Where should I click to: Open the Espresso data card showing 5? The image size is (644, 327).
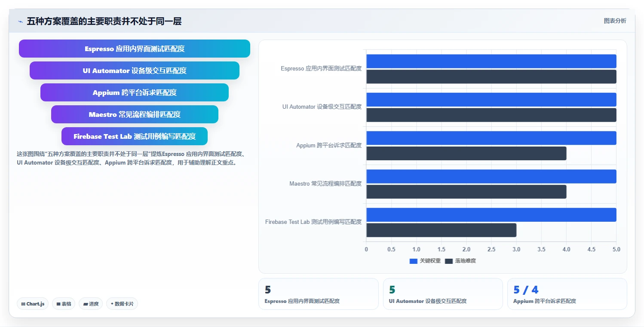(x=319, y=294)
